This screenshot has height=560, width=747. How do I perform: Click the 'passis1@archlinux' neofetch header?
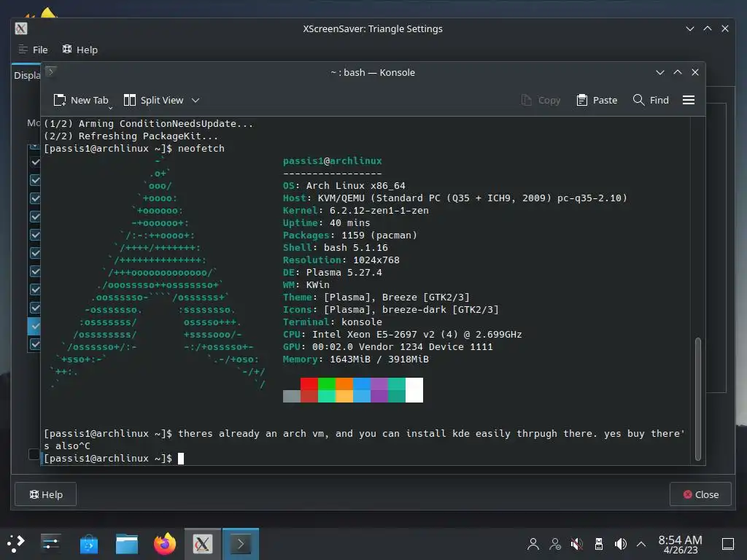pyautogui.click(x=332, y=161)
